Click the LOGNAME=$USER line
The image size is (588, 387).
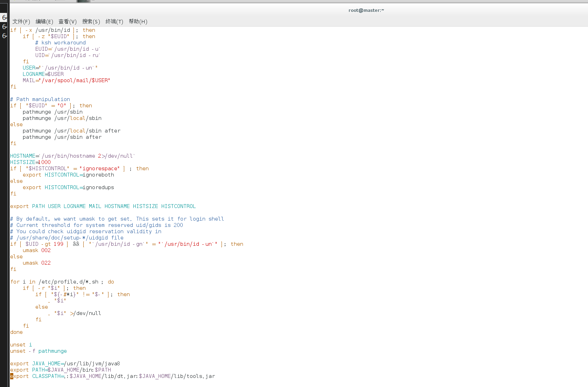pyautogui.click(x=43, y=74)
